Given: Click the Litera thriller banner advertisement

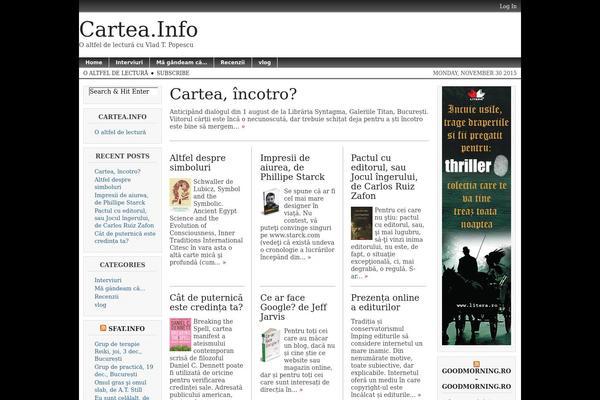Looking at the screenshot, I should 476,216.
